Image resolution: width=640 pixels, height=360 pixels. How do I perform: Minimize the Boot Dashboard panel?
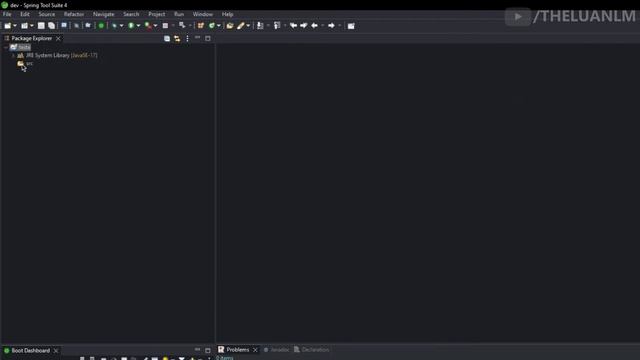pos(198,350)
